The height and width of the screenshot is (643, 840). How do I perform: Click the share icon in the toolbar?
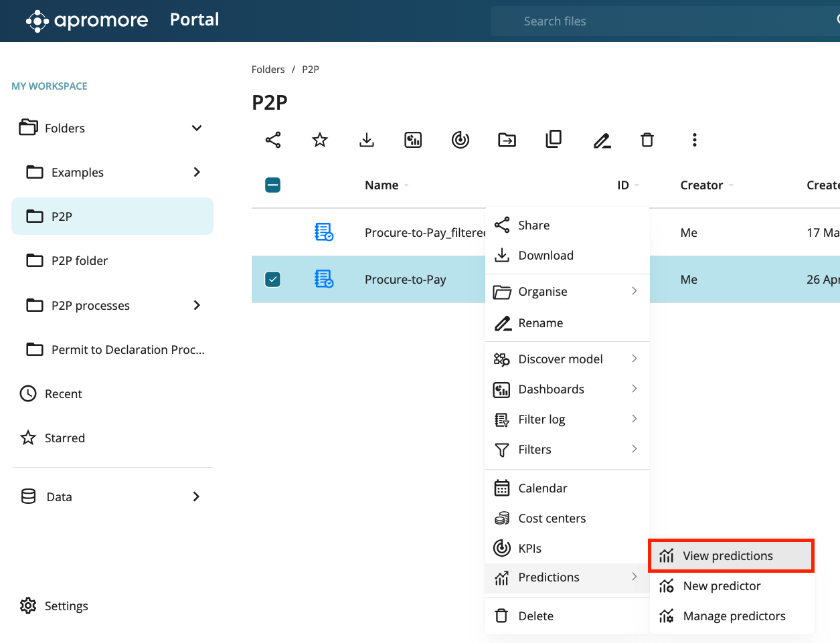pos(273,140)
